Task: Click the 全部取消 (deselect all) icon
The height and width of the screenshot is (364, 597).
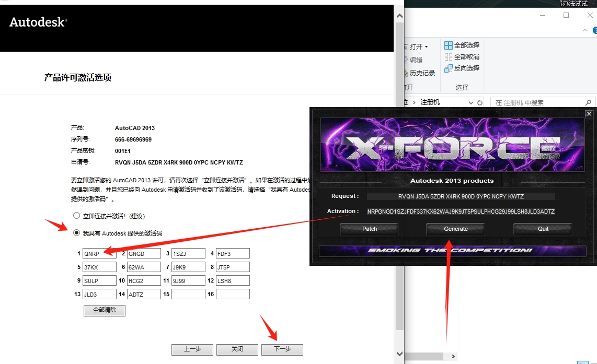Action: (x=448, y=57)
